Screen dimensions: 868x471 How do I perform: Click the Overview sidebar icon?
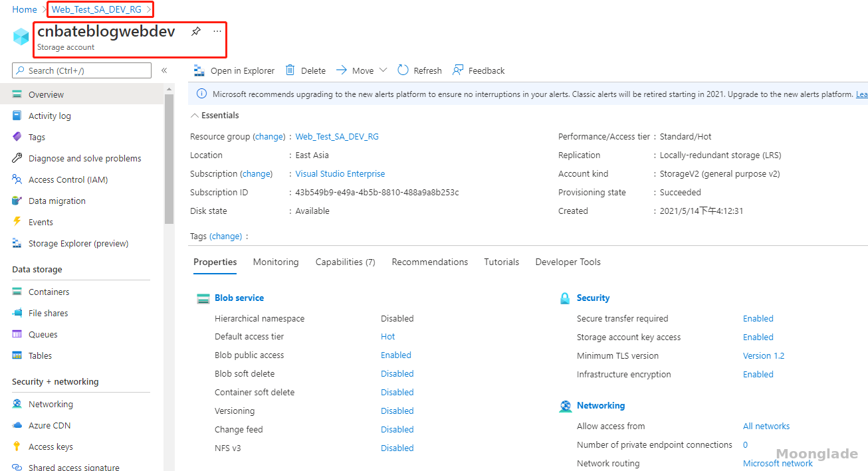pos(17,94)
